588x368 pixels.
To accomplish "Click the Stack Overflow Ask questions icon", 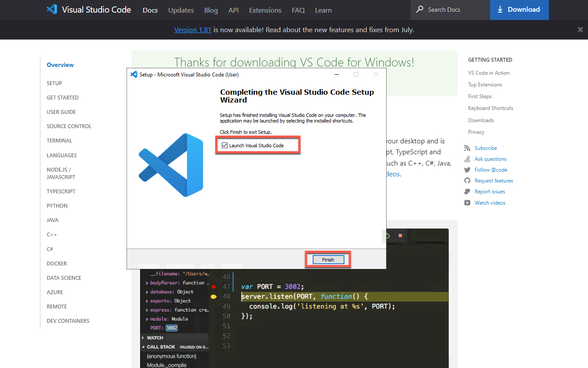I will pos(467,159).
